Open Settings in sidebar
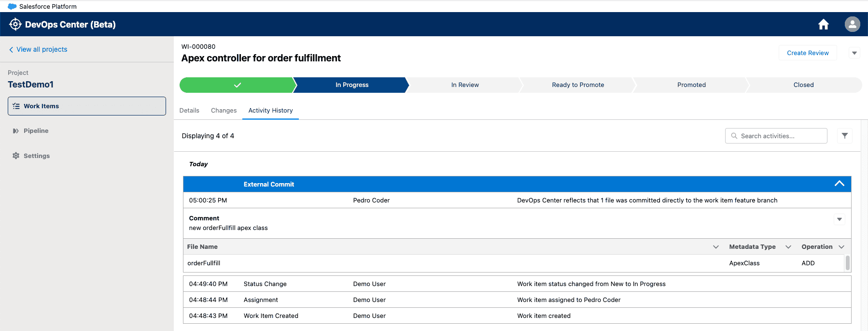This screenshot has width=868, height=331. click(37, 156)
